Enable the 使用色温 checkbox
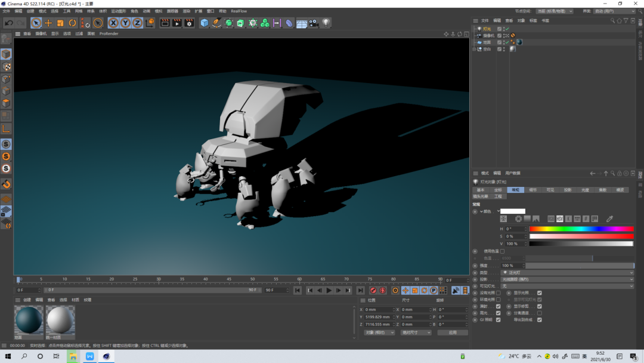This screenshot has width=644, height=363. (x=502, y=251)
